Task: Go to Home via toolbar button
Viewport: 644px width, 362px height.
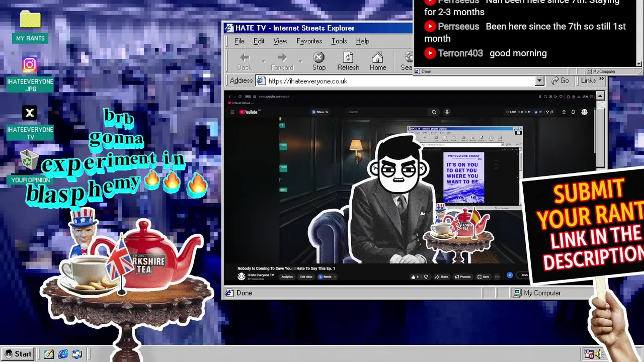Action: (378, 61)
